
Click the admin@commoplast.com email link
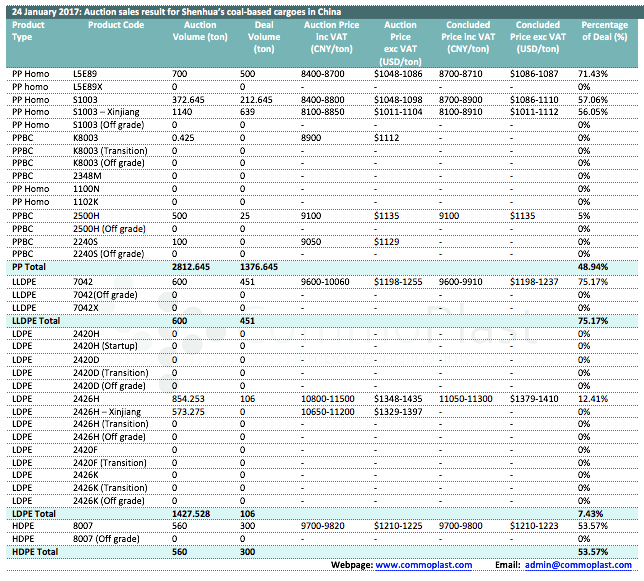pos(583,566)
